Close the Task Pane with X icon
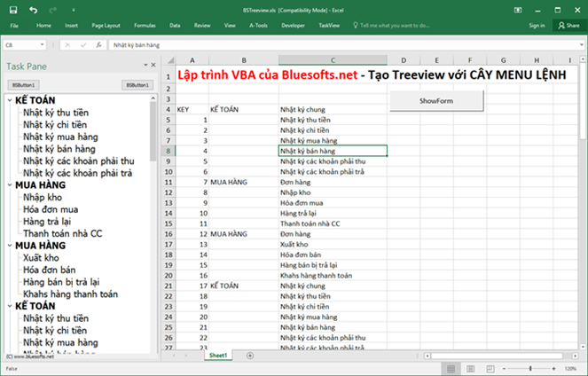The height and width of the screenshot is (376, 588). pyautogui.click(x=153, y=65)
